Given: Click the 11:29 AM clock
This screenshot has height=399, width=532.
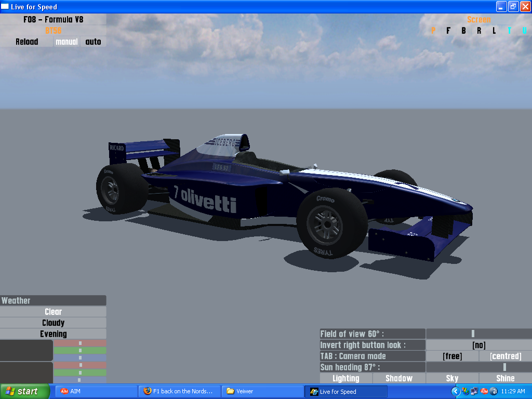Looking at the screenshot, I should click(513, 391).
